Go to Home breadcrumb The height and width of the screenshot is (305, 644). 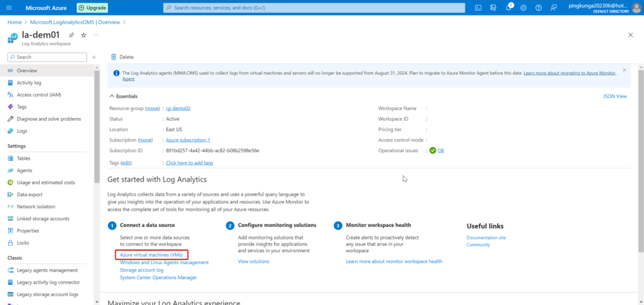pos(14,22)
